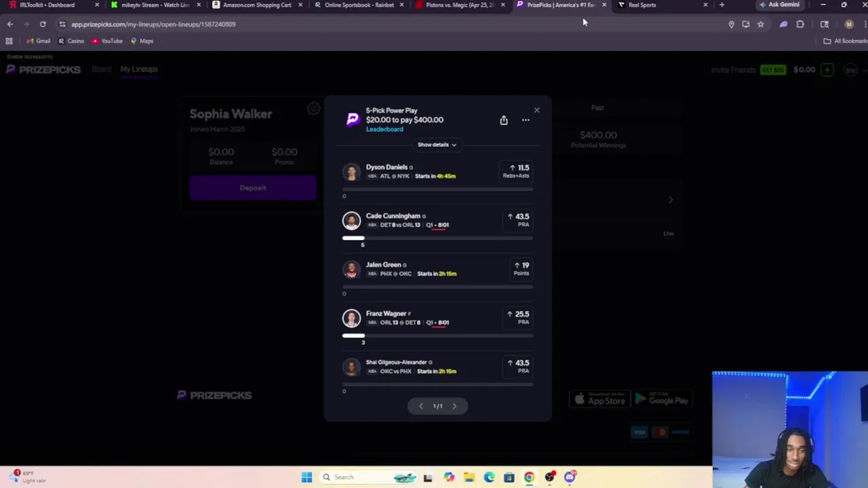Click the Ask Gemini button
This screenshot has height=488, width=868.
click(x=779, y=5)
